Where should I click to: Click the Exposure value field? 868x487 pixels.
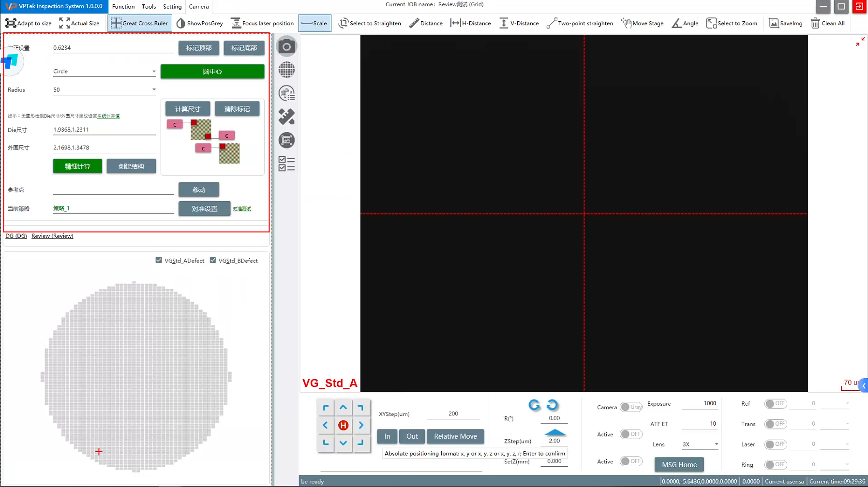pos(700,403)
